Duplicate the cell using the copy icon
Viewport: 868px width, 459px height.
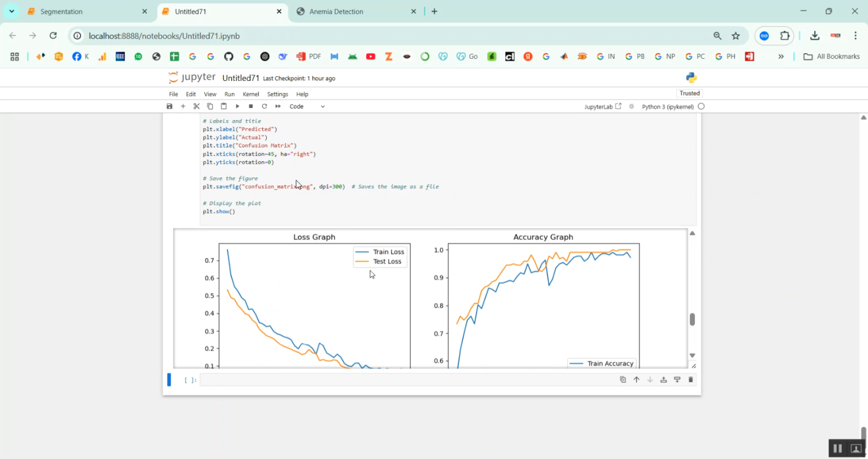pyautogui.click(x=623, y=380)
